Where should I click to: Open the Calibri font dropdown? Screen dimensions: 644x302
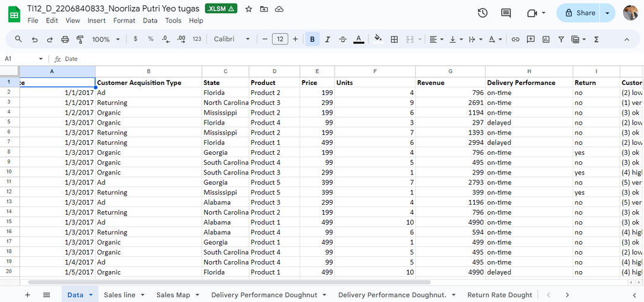pos(232,39)
